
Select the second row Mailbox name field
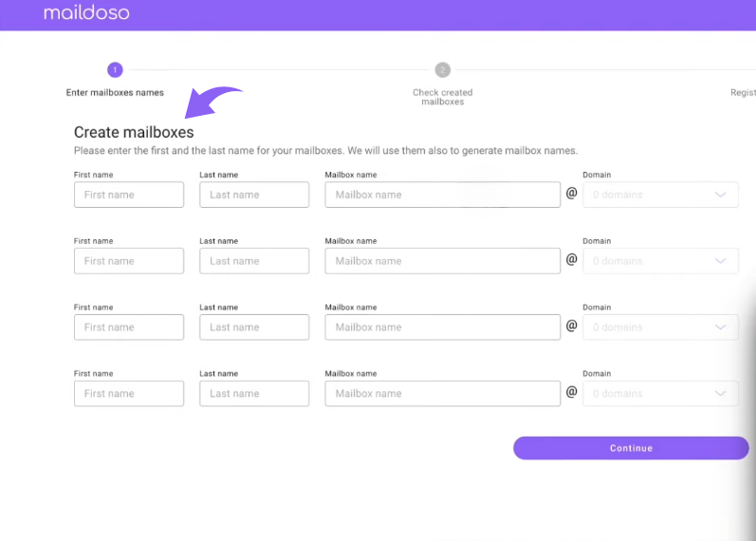(442, 261)
